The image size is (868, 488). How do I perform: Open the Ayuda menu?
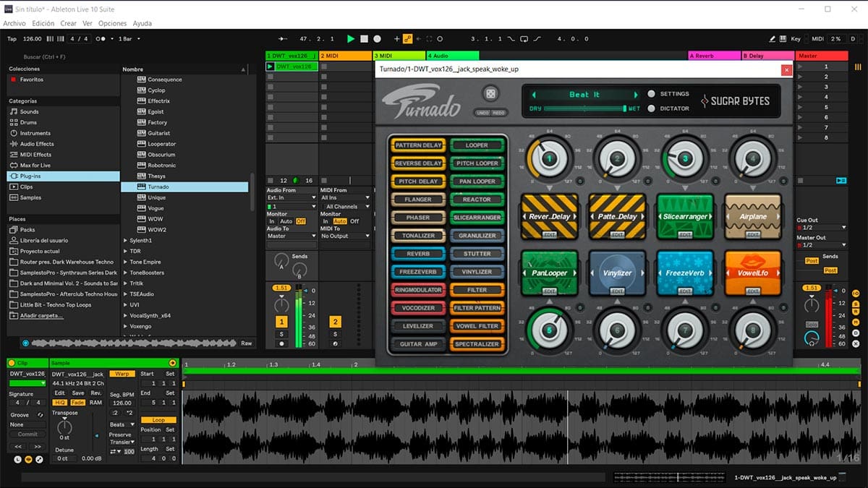tap(142, 23)
